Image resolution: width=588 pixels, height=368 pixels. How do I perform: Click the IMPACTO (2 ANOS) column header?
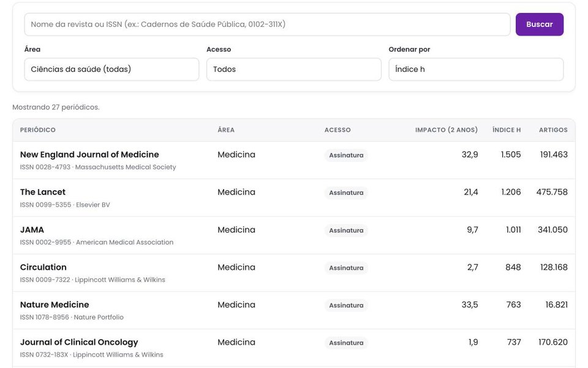[447, 130]
